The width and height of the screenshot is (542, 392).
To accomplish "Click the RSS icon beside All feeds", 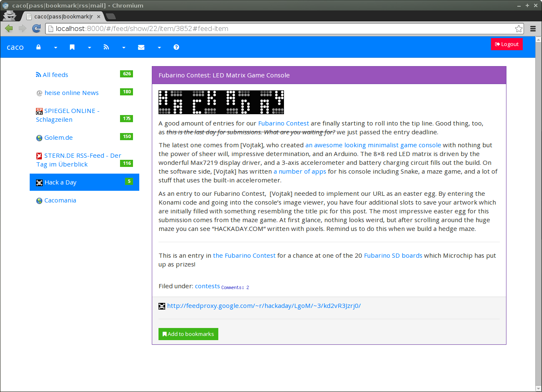I will click(x=38, y=75).
